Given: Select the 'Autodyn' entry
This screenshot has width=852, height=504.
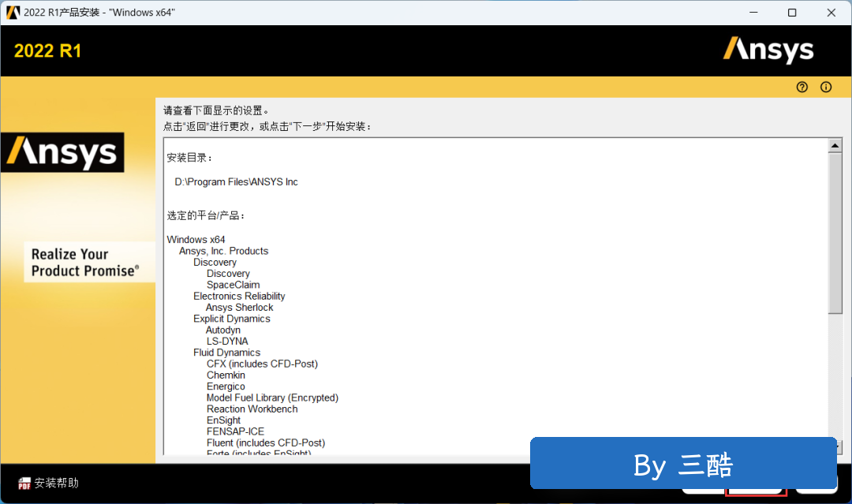Looking at the screenshot, I should (x=223, y=330).
